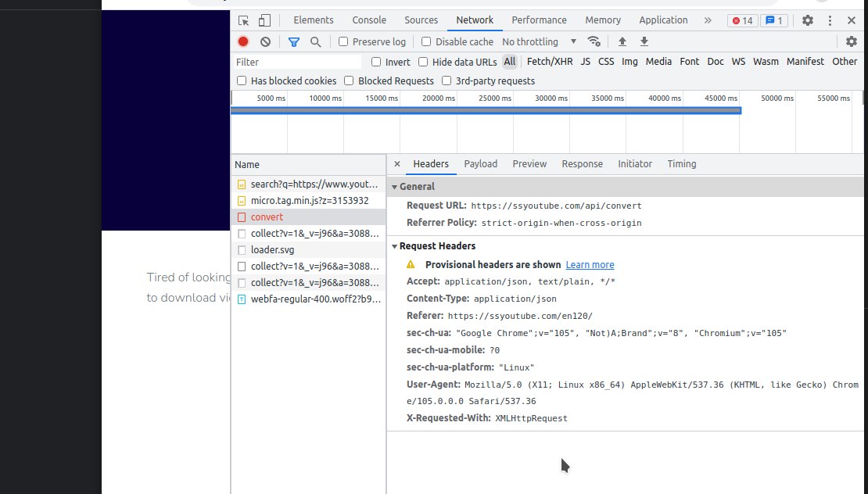Viewport: 868px width, 494px height.
Task: Open the No throttling dropdown
Action: point(540,41)
